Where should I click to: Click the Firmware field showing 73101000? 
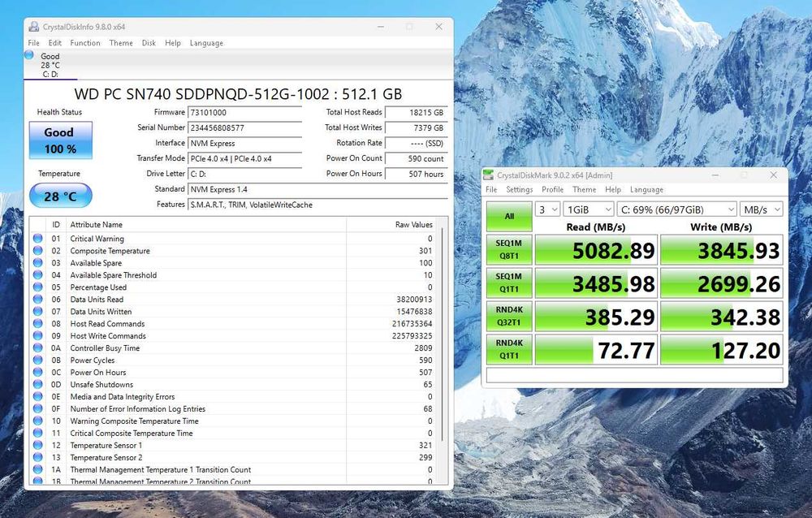(245, 112)
